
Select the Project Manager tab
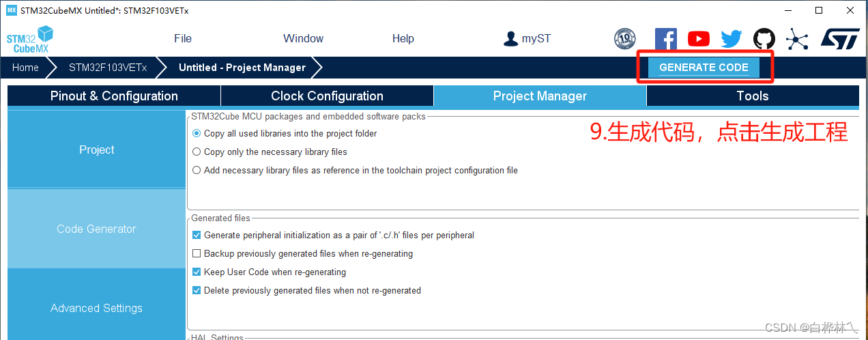click(540, 96)
